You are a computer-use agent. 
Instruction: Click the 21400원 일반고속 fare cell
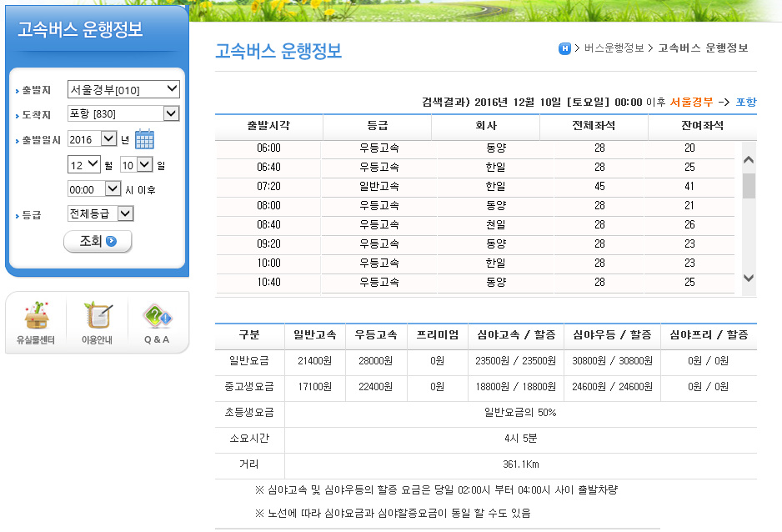point(314,361)
